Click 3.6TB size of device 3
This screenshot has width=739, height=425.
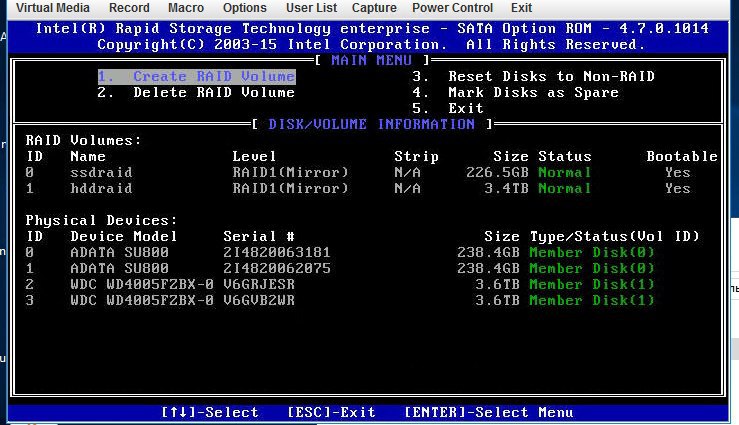(x=497, y=301)
